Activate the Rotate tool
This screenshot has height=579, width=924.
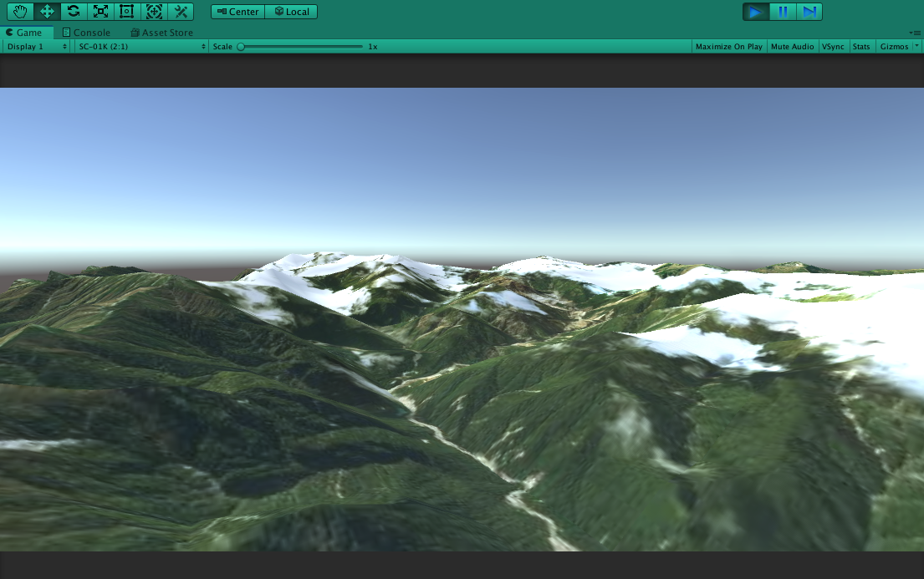(x=73, y=12)
